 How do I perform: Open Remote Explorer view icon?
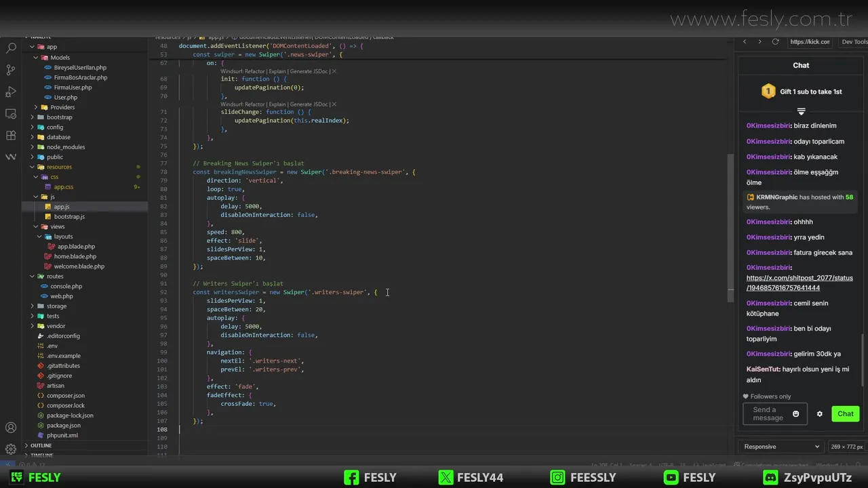[11, 113]
